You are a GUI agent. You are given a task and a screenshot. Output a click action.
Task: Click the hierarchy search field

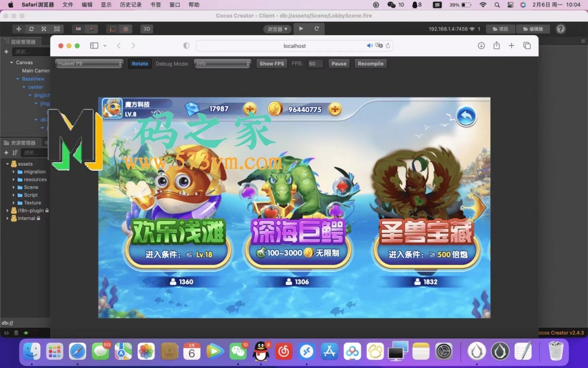click(31, 51)
